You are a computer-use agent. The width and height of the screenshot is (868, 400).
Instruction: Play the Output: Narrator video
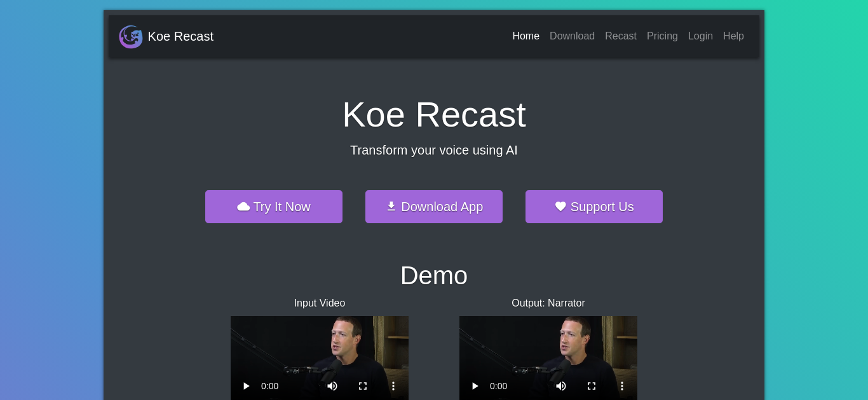pos(475,386)
